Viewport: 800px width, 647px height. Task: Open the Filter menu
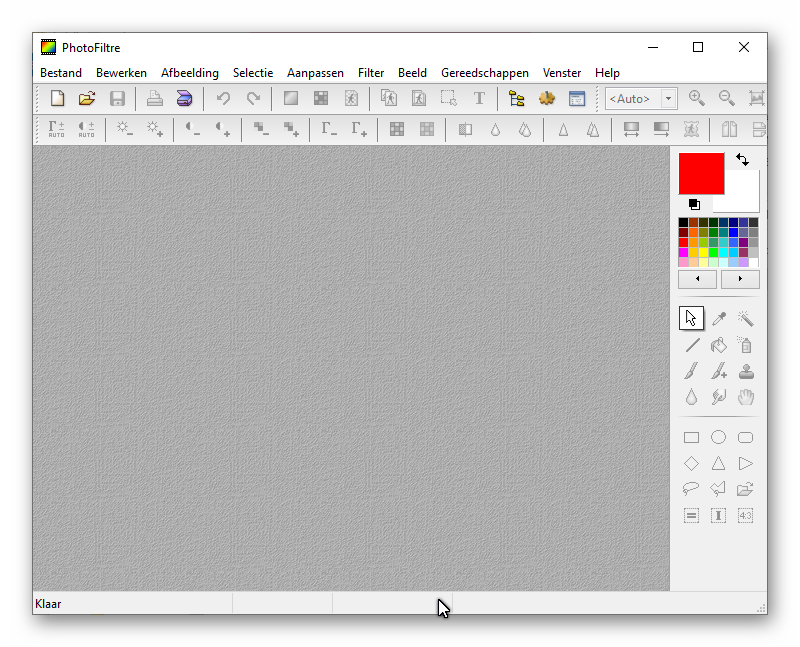click(371, 73)
